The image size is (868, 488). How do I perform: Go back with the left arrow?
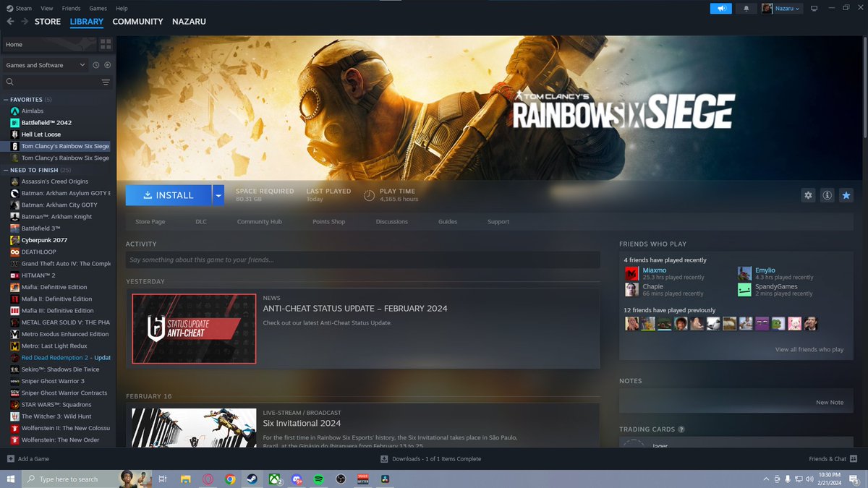click(10, 22)
